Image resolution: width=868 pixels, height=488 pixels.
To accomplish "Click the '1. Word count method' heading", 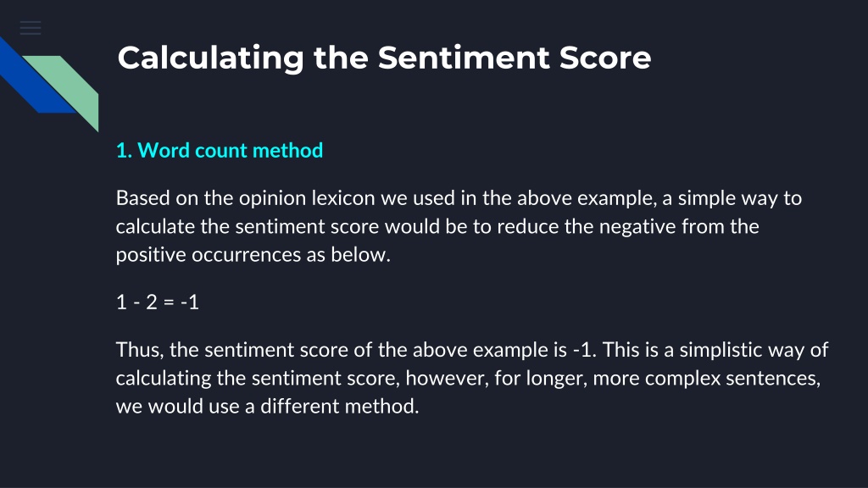I will 220,151.
